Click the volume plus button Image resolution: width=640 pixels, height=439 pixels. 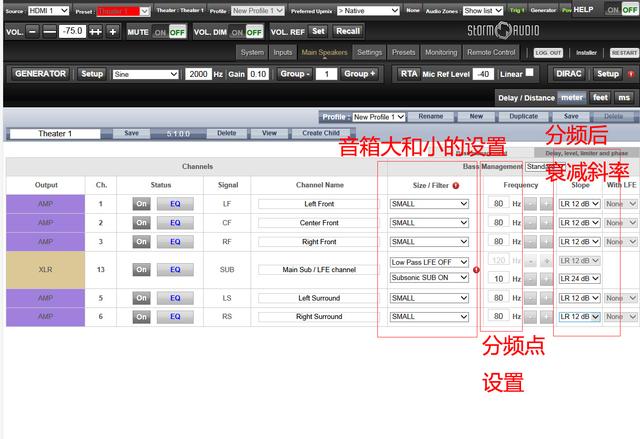coord(113,31)
